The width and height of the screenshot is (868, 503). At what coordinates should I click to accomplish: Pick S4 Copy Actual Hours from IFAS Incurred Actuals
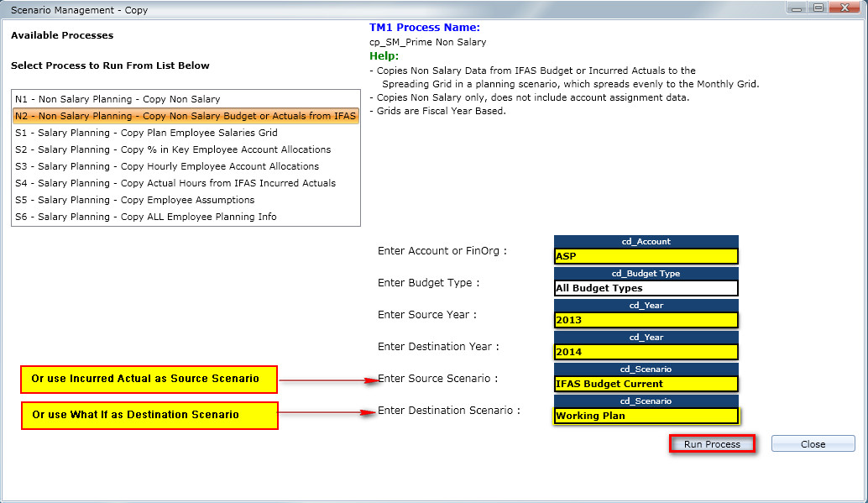coord(186,183)
